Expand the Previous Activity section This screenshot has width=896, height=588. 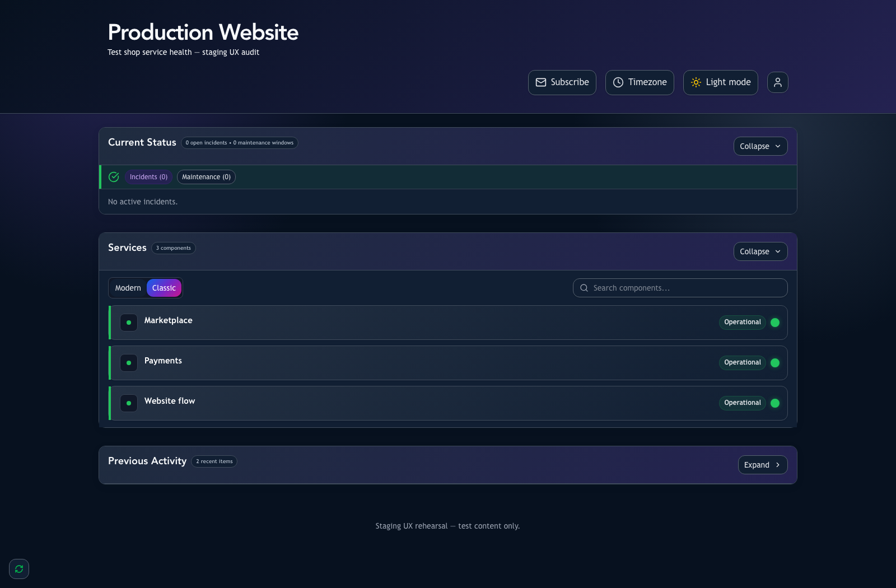[x=763, y=465]
